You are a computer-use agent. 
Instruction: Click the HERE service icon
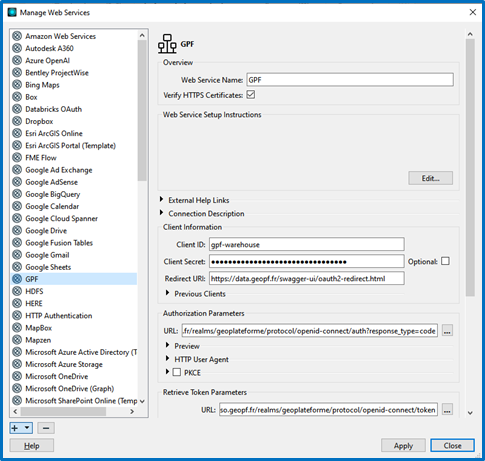[x=17, y=303]
